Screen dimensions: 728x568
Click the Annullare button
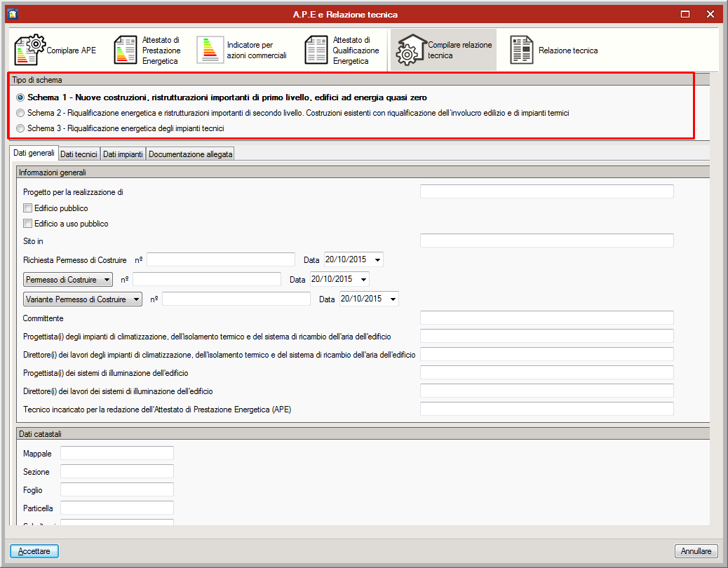pos(696,551)
